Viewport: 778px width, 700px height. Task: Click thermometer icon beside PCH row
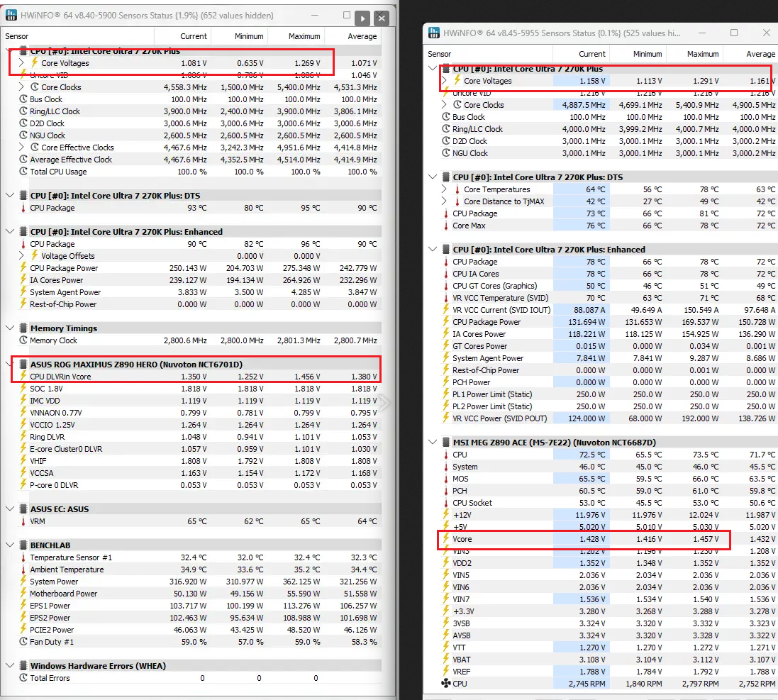click(446, 491)
